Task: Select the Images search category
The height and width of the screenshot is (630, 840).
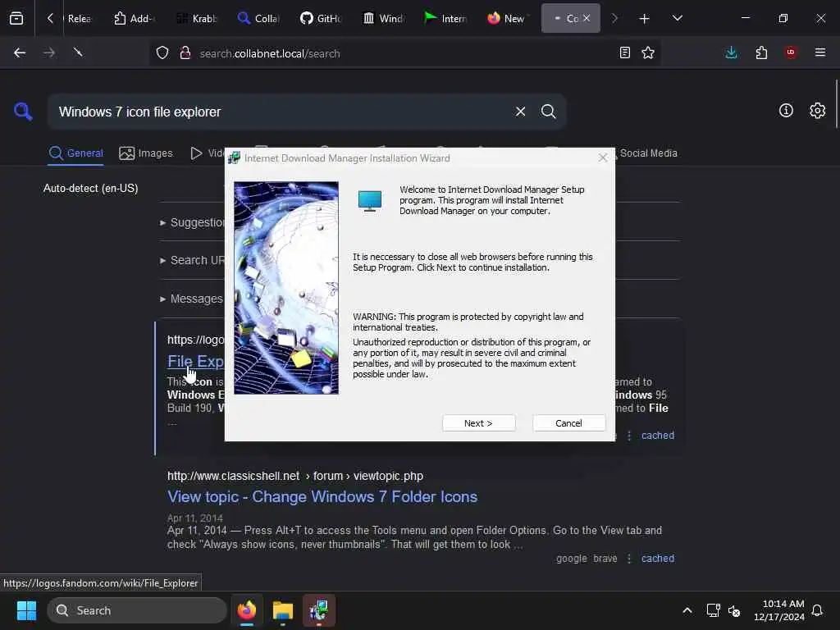Action: 146,153
